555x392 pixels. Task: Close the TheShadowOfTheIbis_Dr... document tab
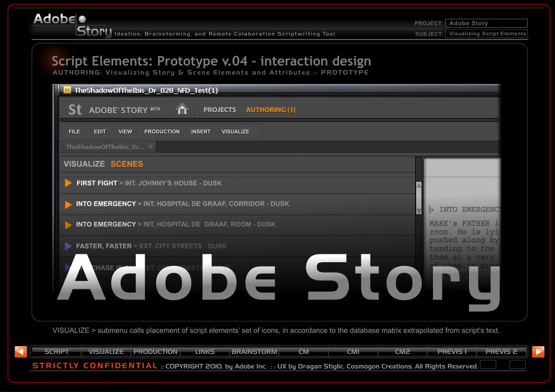coord(151,146)
